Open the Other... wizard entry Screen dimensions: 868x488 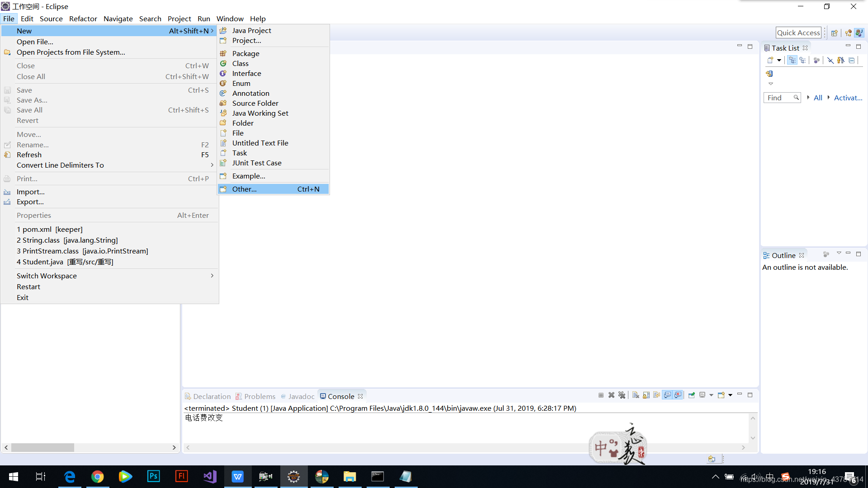click(x=273, y=189)
